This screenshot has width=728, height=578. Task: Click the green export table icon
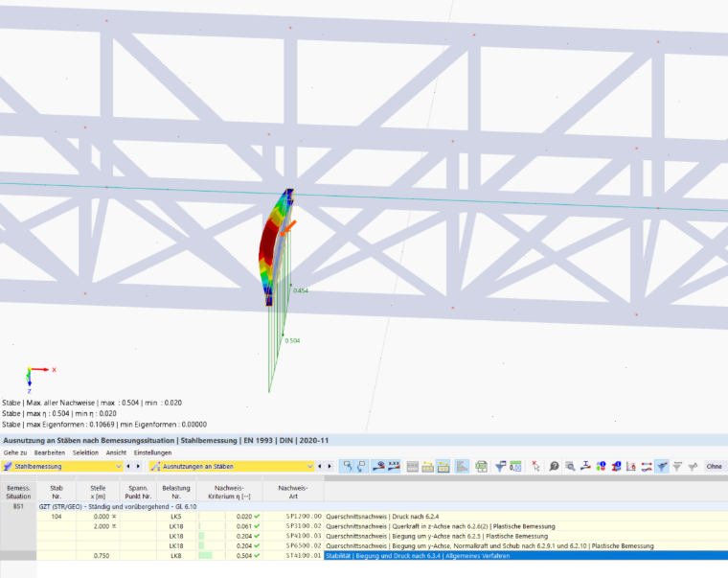click(x=481, y=466)
